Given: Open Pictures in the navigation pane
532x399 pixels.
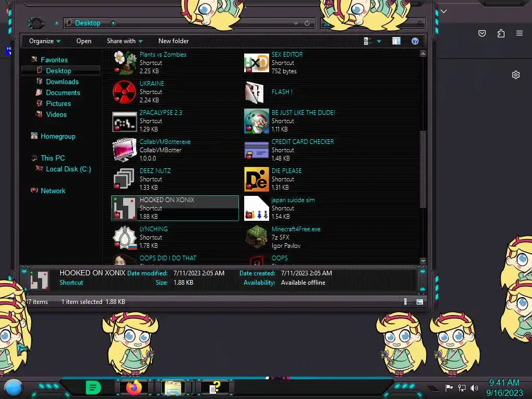Looking at the screenshot, I should click(x=58, y=103).
